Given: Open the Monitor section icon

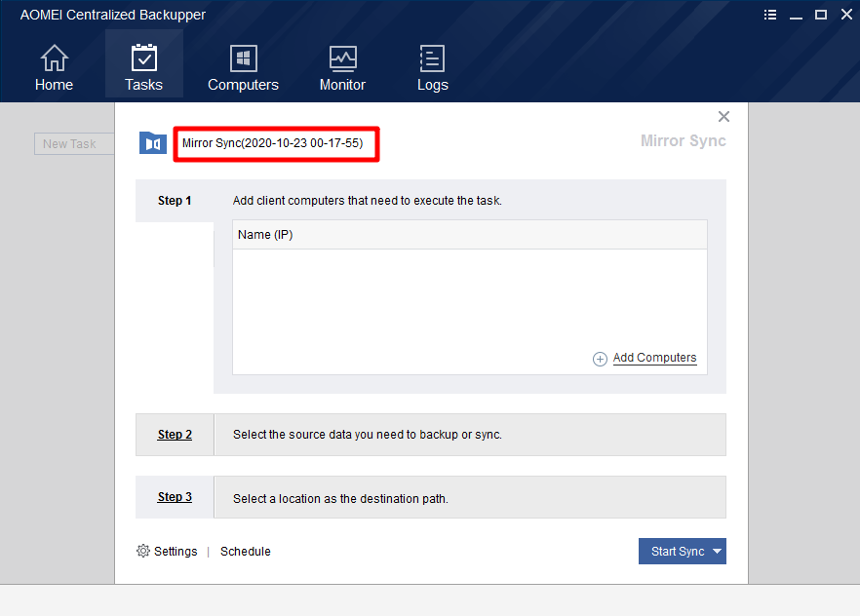Looking at the screenshot, I should point(343,58).
